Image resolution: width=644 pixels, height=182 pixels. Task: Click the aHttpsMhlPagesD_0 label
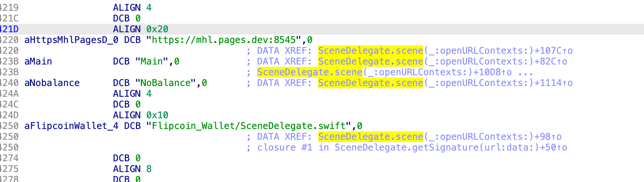coord(71,40)
